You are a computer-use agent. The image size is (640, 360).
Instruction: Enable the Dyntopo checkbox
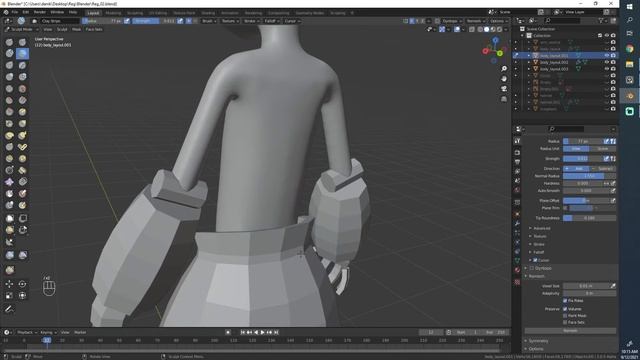point(532,268)
